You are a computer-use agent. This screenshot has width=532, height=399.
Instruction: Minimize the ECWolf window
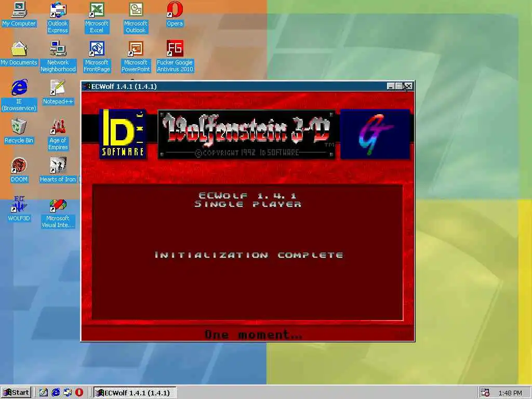pos(391,86)
